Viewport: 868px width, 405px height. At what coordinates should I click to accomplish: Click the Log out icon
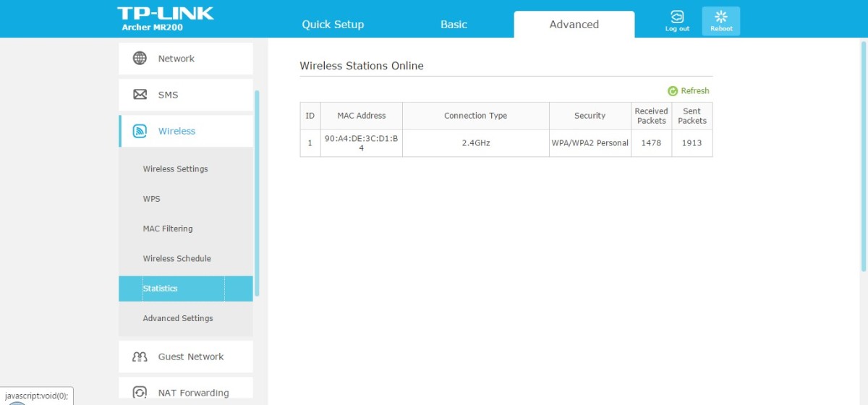tap(677, 17)
